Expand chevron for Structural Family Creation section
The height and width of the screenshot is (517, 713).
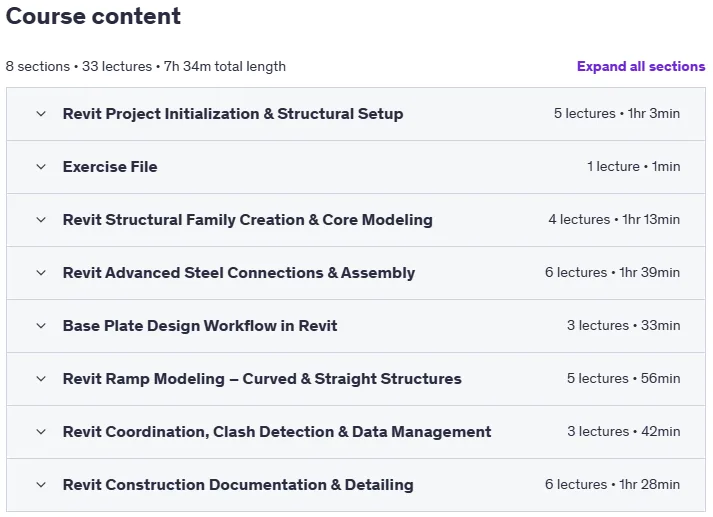pyautogui.click(x=41, y=220)
